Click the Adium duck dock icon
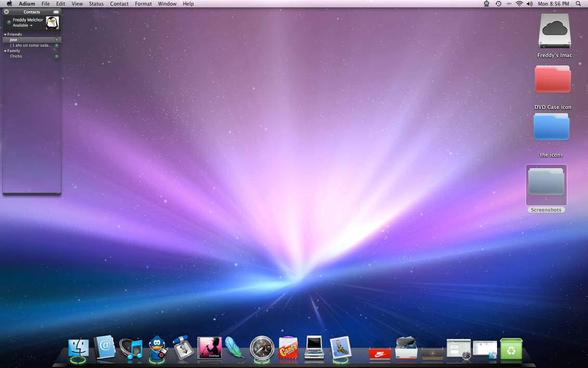588x368 pixels. [x=157, y=348]
